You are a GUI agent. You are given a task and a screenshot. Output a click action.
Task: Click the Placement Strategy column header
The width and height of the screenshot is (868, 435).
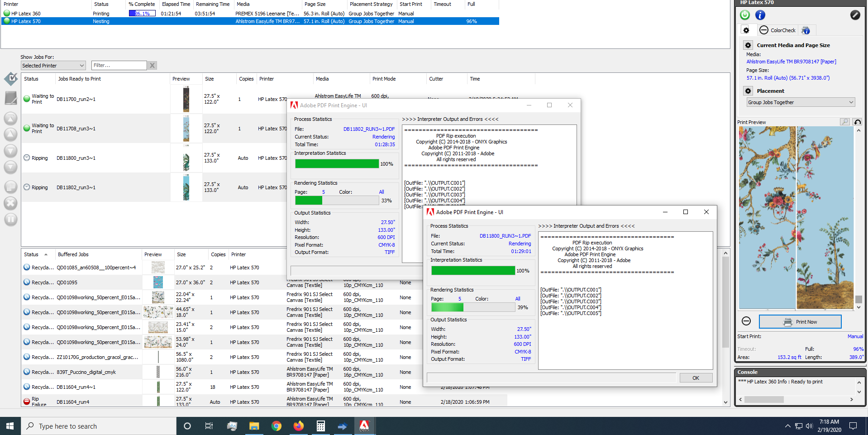[x=371, y=4]
